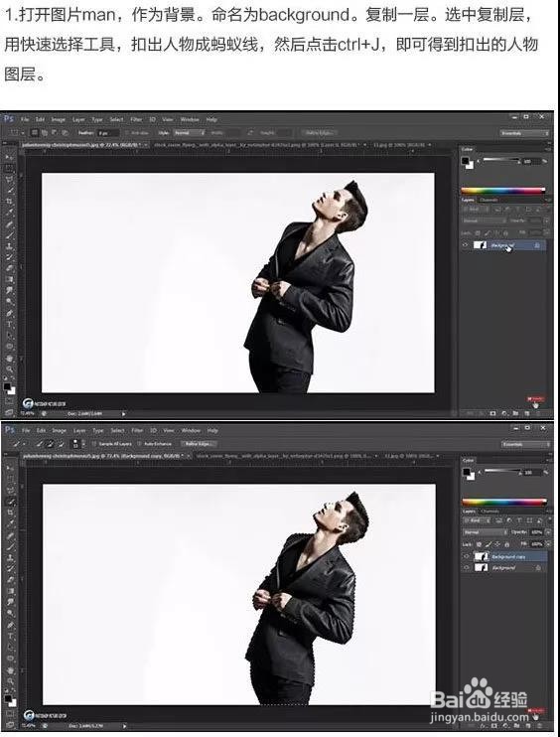
Task: Select Type tool in upper Photoshop window
Action: (9, 324)
